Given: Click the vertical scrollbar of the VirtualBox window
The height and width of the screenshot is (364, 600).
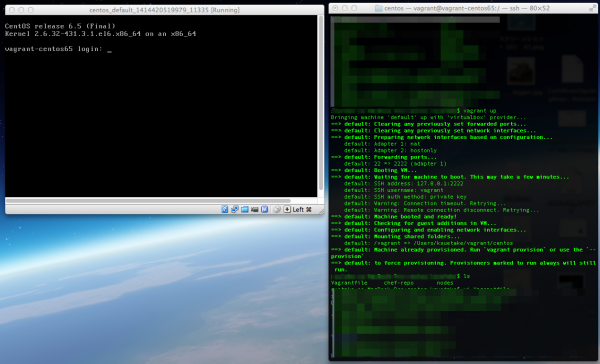Looking at the screenshot, I should 321,103.
